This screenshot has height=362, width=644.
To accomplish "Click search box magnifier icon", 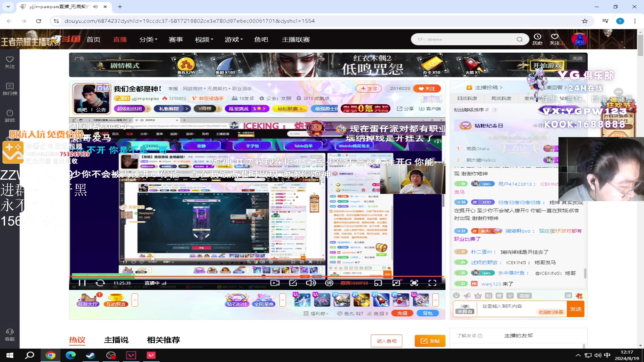I will [x=520, y=39].
